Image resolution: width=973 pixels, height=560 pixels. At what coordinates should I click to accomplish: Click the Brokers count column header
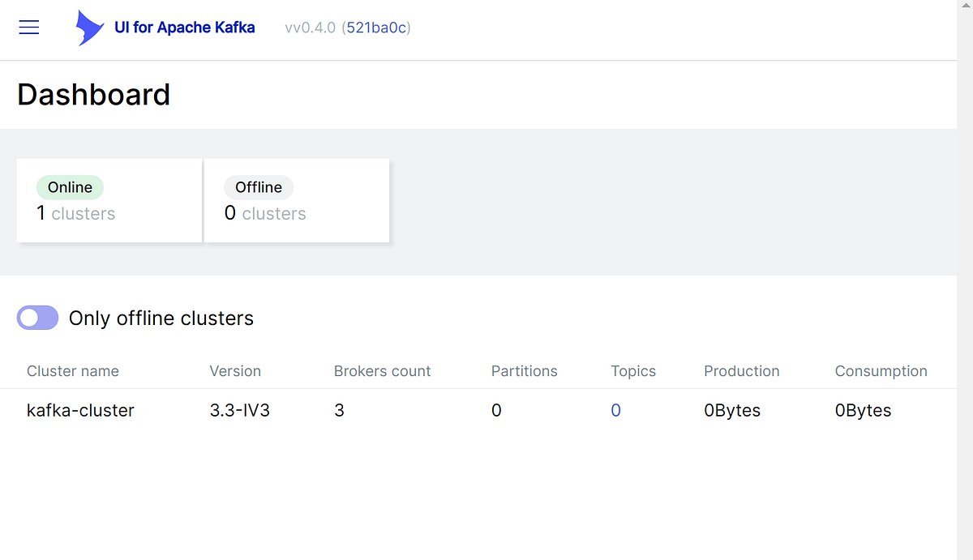pyautogui.click(x=382, y=371)
